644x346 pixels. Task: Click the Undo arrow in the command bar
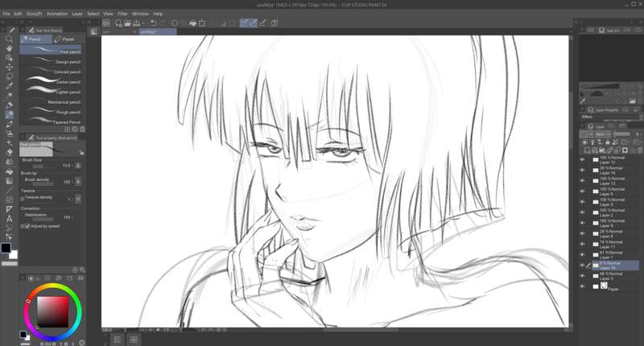[x=153, y=23]
